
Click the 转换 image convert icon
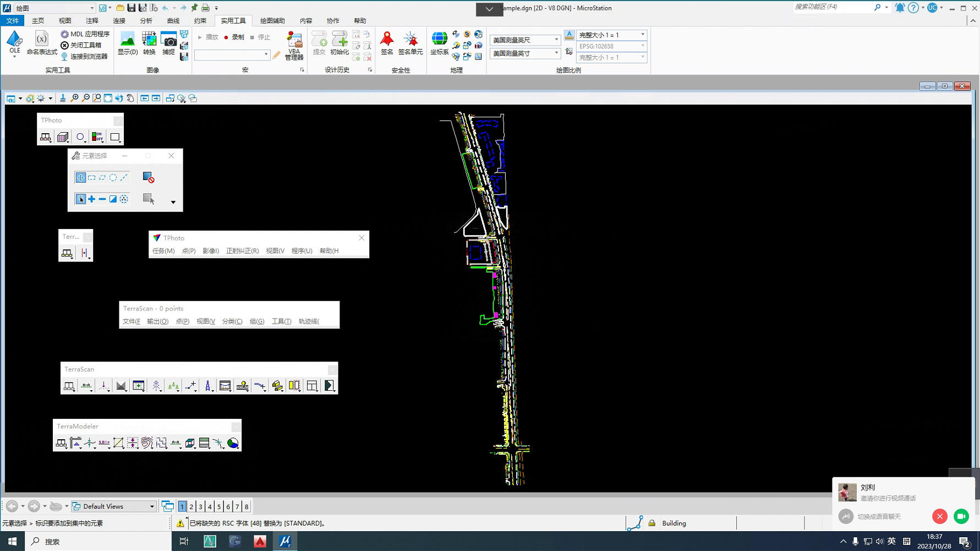click(x=149, y=42)
